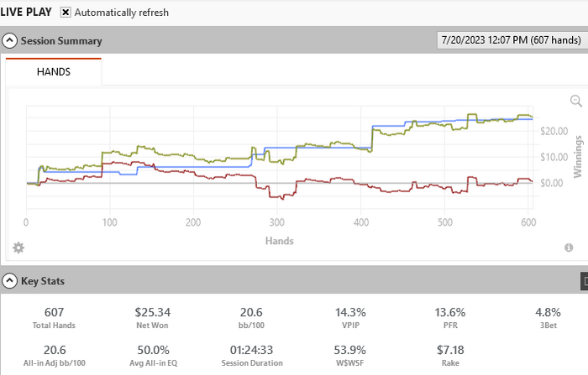Click the graph zoom magnifier icon
Image resolution: width=588 pixels, height=375 pixels.
click(575, 101)
